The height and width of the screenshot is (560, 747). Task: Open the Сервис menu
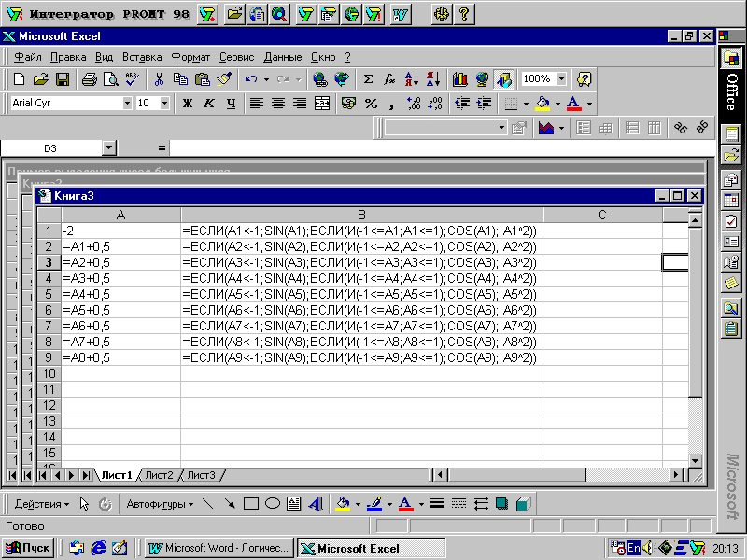[x=237, y=57]
